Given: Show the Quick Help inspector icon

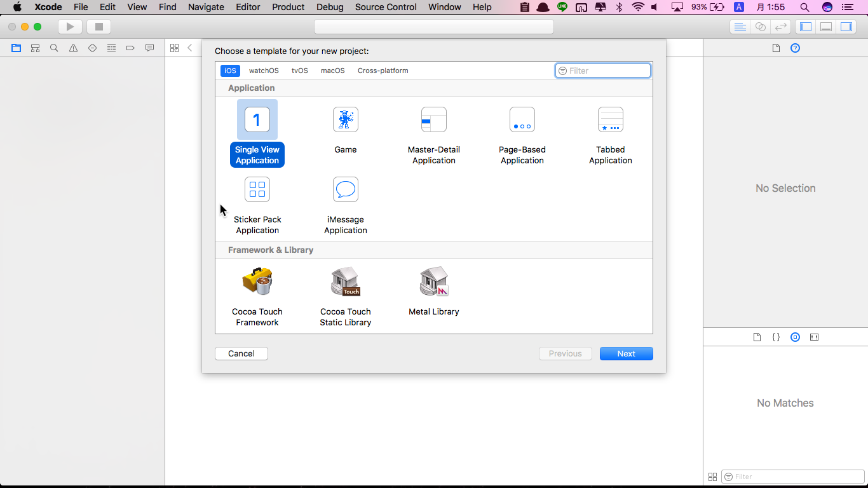Looking at the screenshot, I should click(x=795, y=48).
